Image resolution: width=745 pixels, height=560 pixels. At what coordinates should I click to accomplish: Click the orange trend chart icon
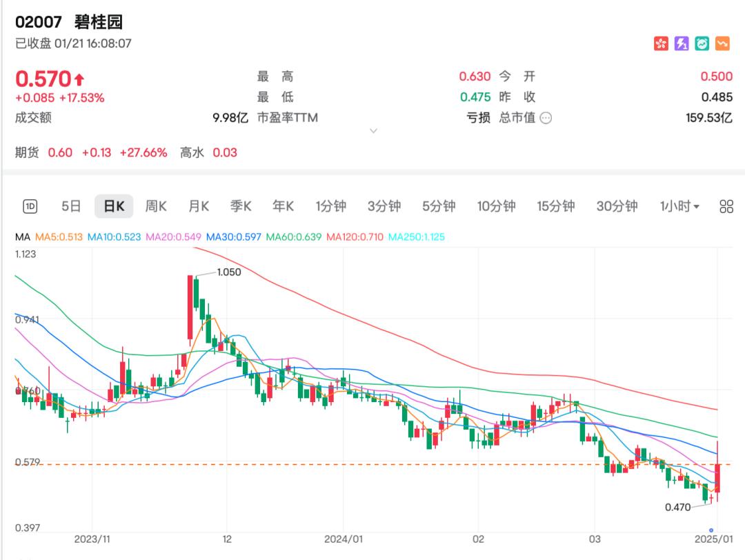pyautogui.click(x=722, y=43)
